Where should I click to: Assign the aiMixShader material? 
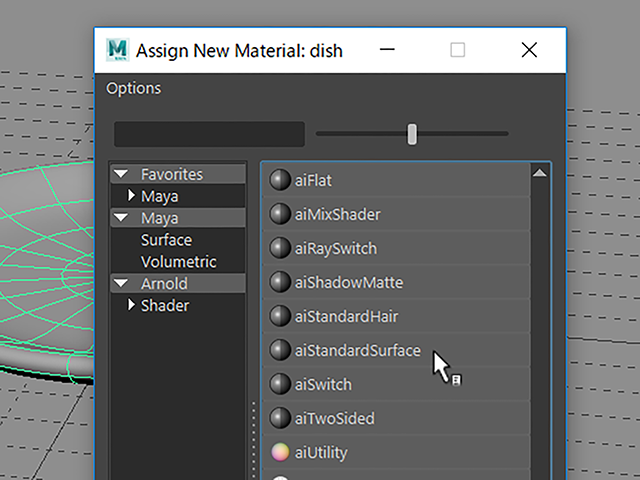point(396,214)
